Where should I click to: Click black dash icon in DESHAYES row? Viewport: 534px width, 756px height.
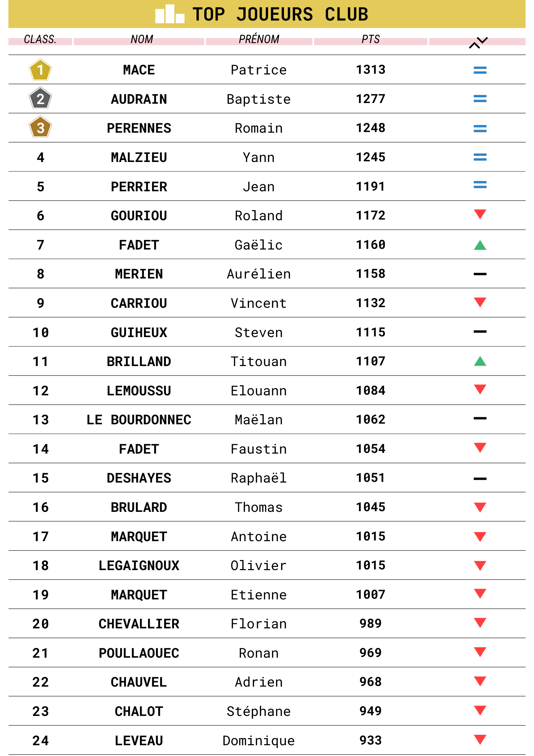click(x=479, y=479)
